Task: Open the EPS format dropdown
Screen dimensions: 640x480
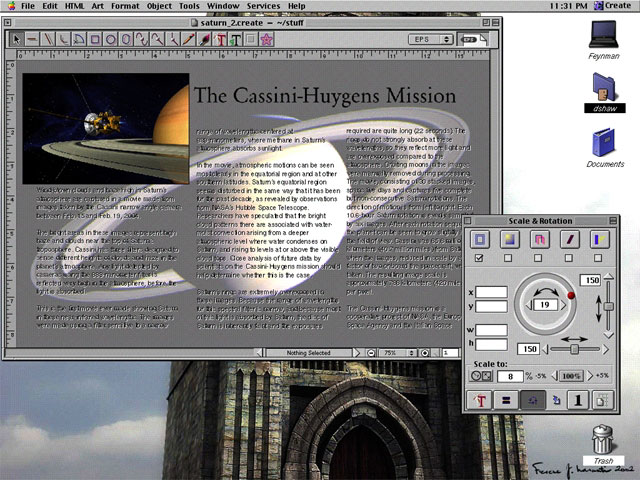Action: pyautogui.click(x=431, y=39)
